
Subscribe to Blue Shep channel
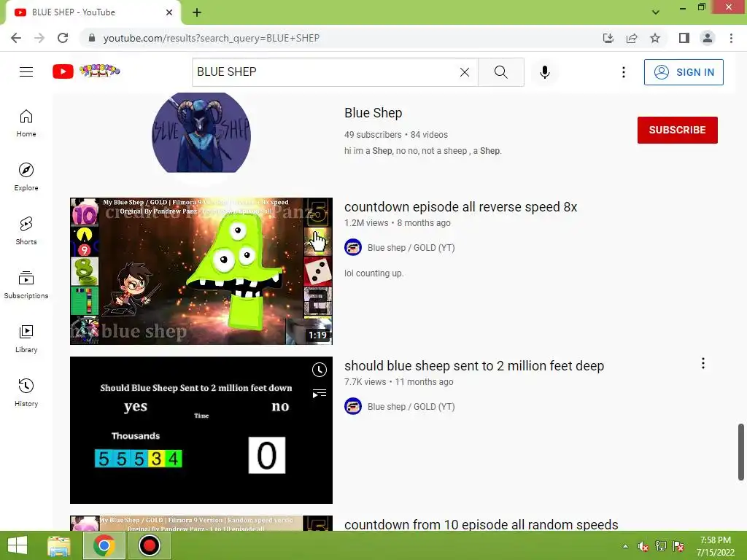[x=678, y=130]
